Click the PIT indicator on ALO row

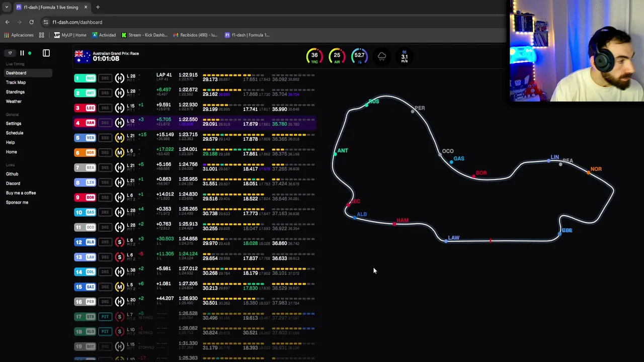[x=105, y=331]
